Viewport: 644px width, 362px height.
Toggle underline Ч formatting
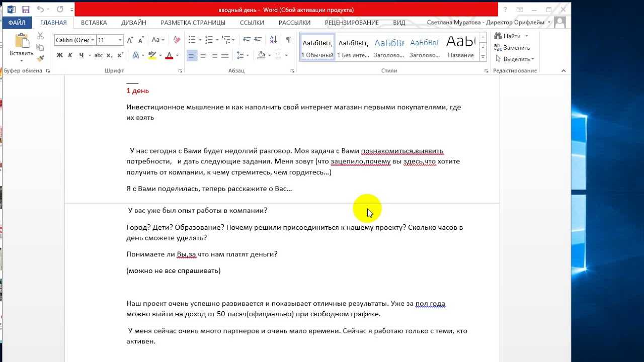81,55
